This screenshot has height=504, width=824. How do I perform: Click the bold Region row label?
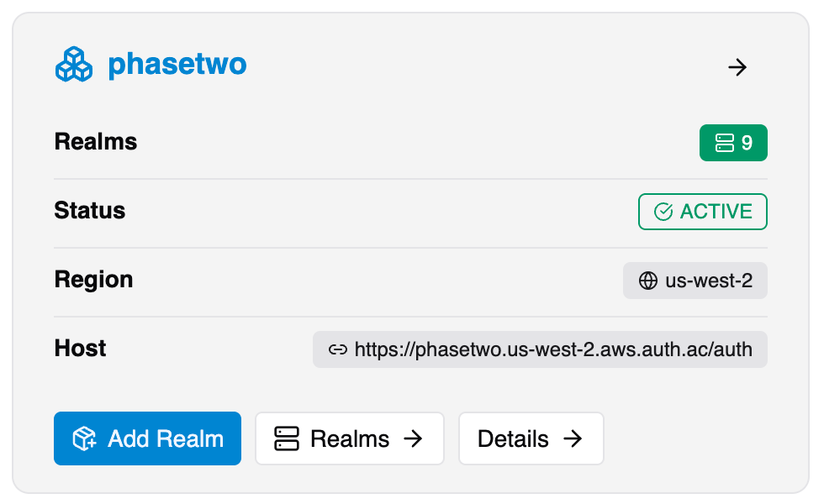tap(93, 279)
